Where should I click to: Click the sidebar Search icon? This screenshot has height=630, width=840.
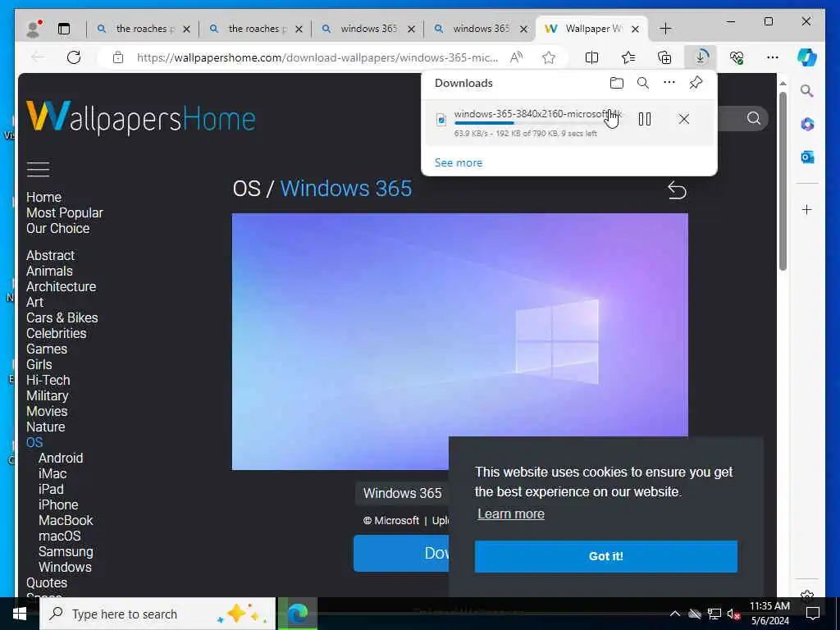pyautogui.click(x=807, y=90)
